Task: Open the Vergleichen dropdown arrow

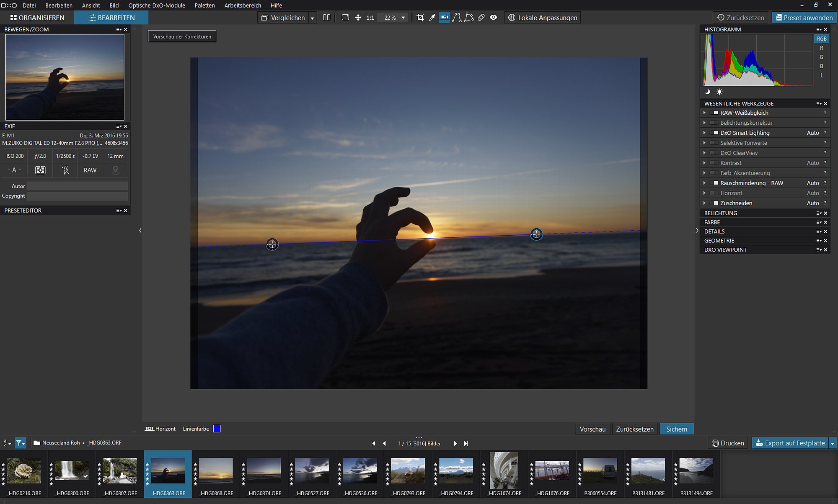Action: pyautogui.click(x=312, y=18)
